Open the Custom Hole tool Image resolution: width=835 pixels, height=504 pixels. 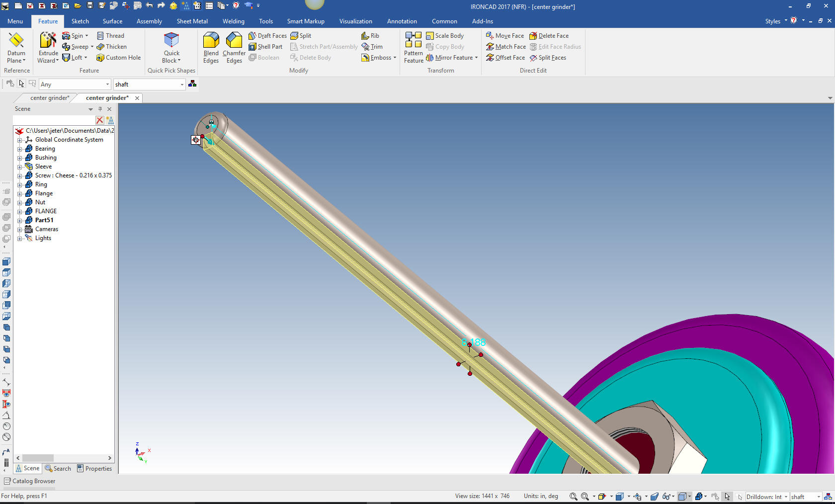point(119,58)
